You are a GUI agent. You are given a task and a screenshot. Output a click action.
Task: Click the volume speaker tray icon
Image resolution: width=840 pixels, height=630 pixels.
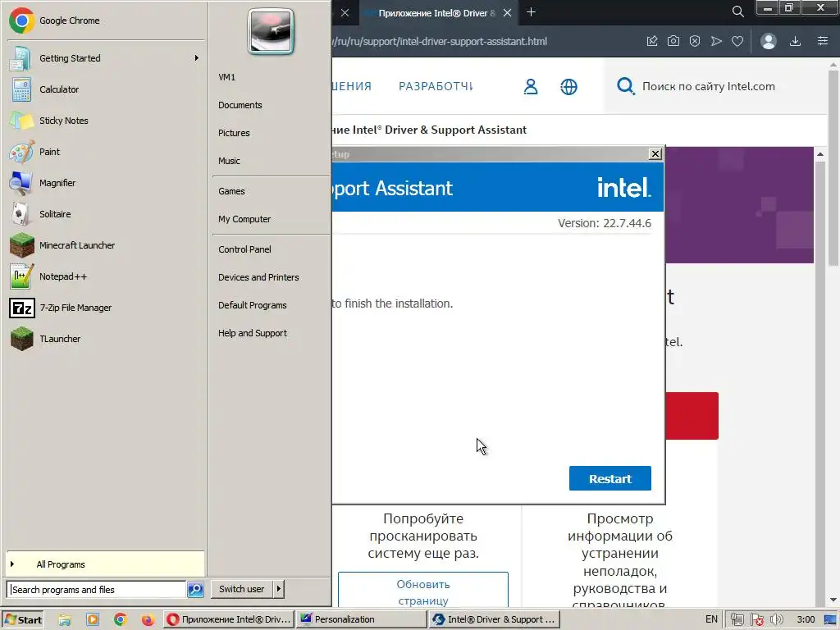tap(777, 619)
